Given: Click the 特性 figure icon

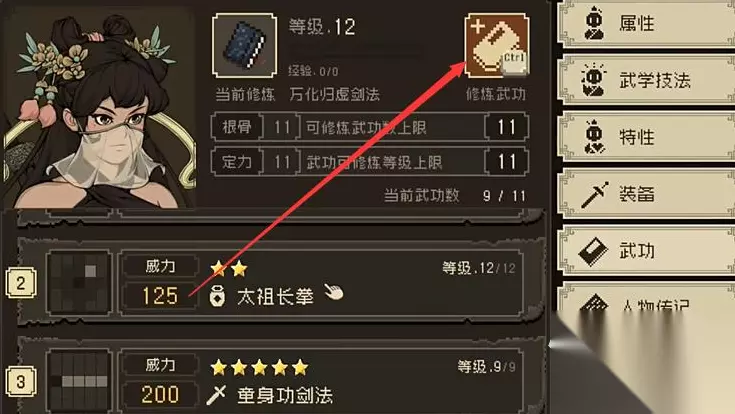Looking at the screenshot, I should 594,136.
